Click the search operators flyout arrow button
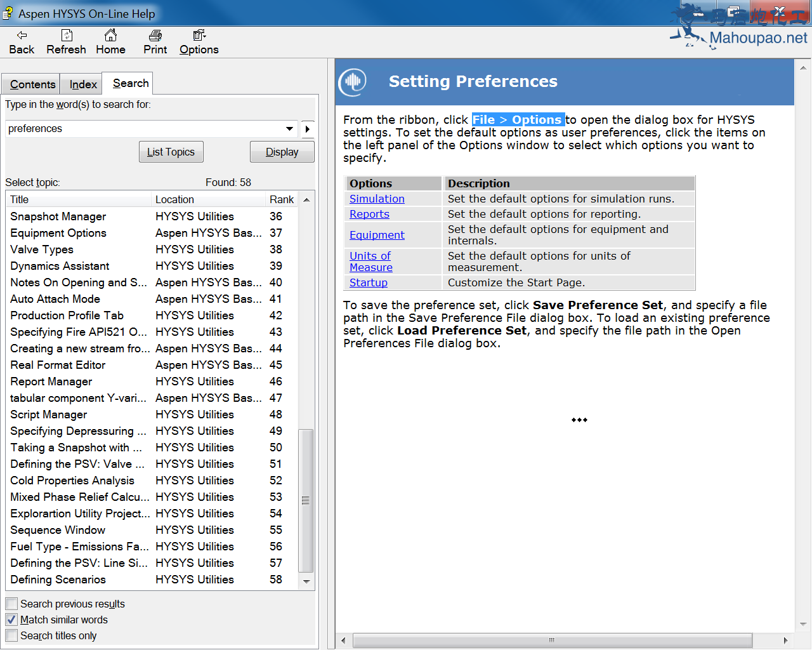The width and height of the screenshot is (812, 650). (308, 129)
